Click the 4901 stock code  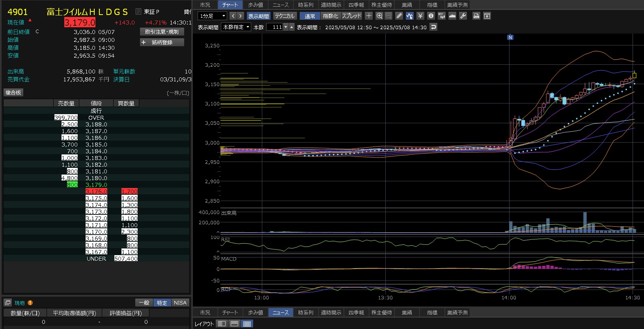[x=17, y=12]
